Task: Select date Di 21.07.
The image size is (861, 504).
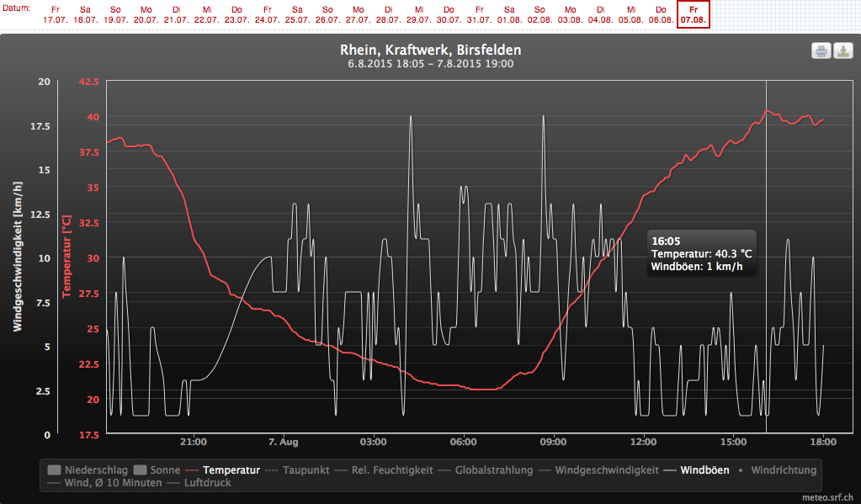Action: (x=176, y=14)
